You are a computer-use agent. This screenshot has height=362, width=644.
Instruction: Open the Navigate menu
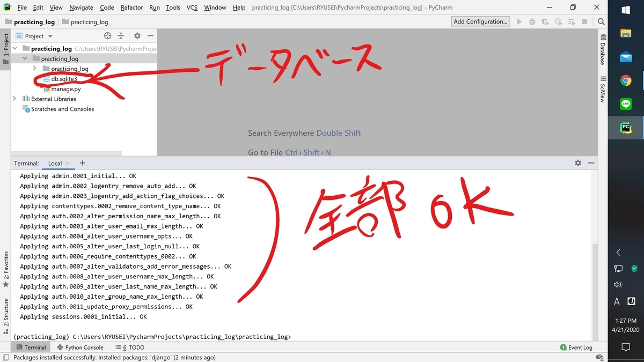tap(81, 8)
